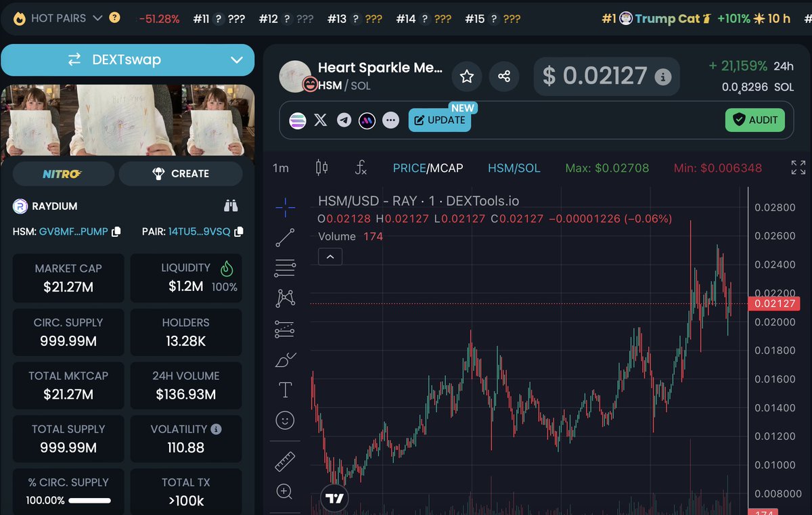This screenshot has height=515, width=812.
Task: Click the Volume 174 indicator label
Action: pos(351,236)
